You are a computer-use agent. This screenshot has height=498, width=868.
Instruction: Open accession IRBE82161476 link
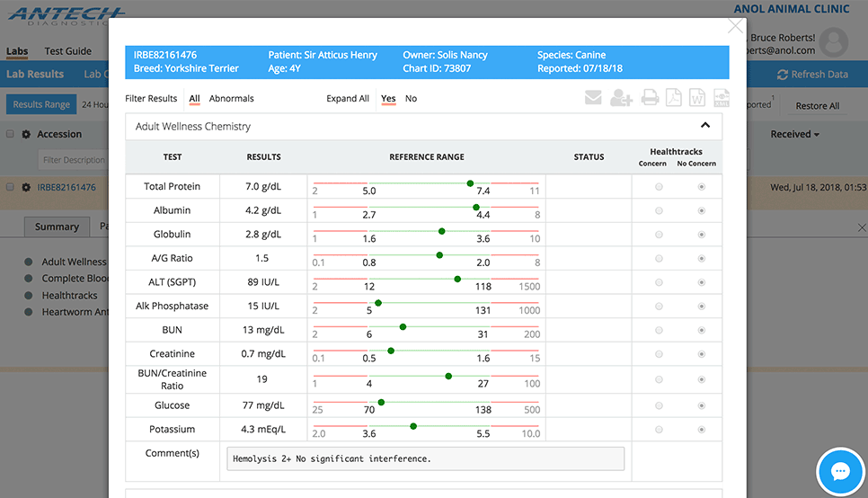coord(66,187)
